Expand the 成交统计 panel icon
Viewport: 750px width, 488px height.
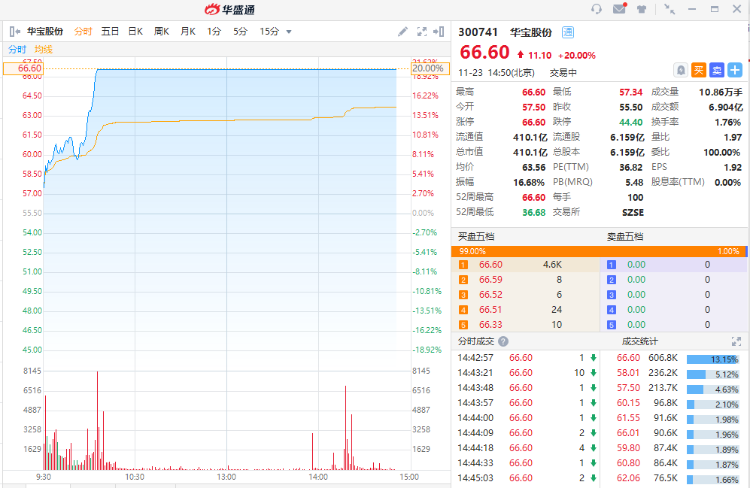coord(736,341)
